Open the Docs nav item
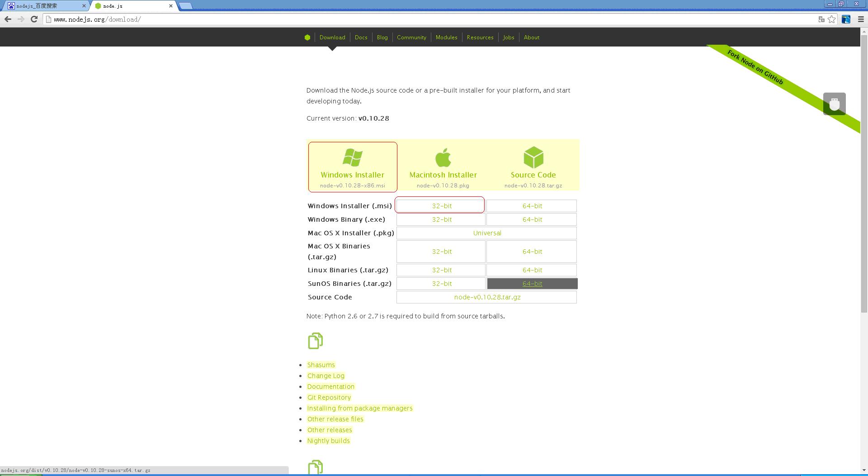 [x=361, y=37]
